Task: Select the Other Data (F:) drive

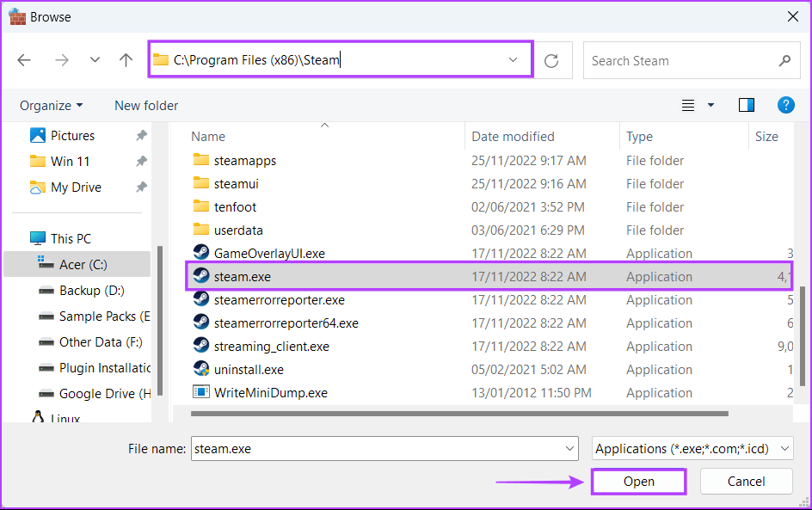Action: (x=101, y=342)
